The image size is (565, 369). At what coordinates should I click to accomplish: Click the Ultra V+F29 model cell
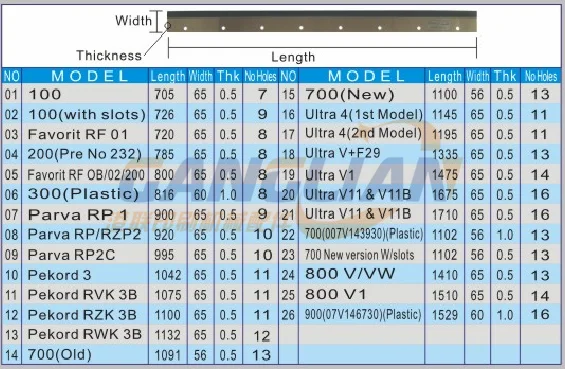tap(343, 154)
